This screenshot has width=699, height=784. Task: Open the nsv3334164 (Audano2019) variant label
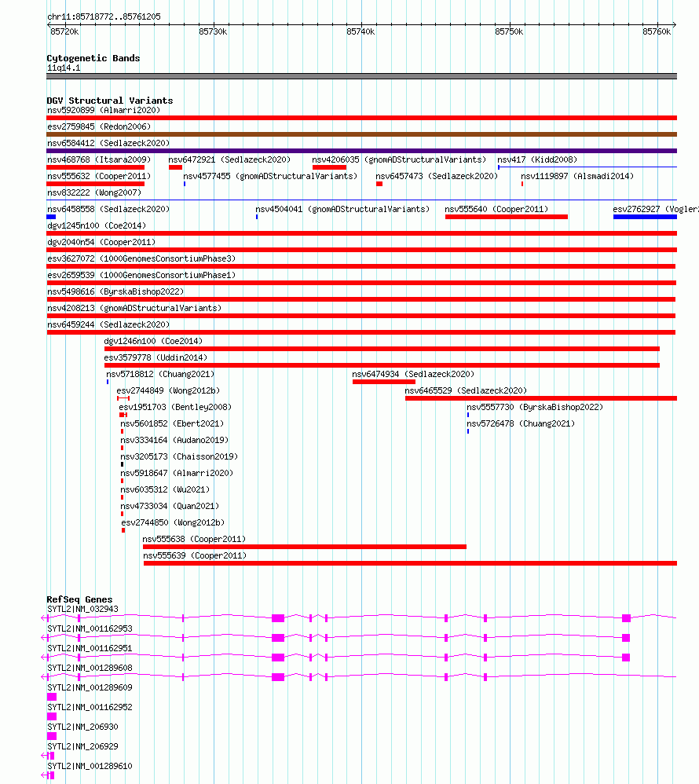tap(174, 440)
